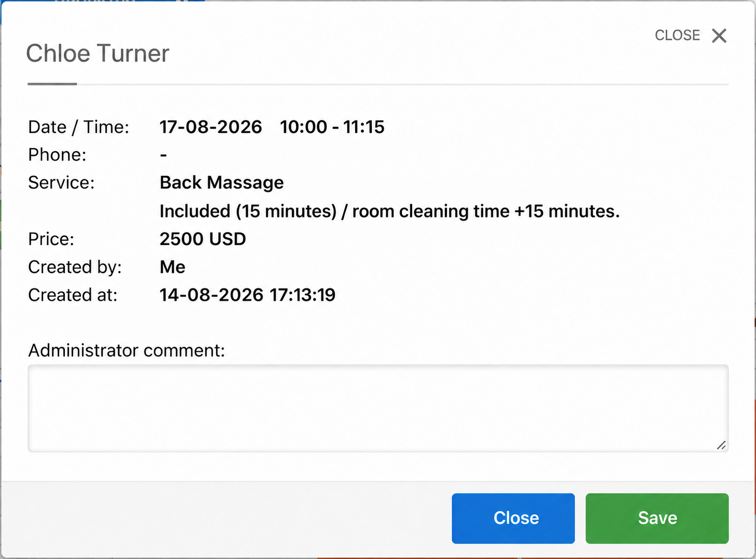Click the blue Close button
The width and height of the screenshot is (756, 559).
[x=513, y=518]
